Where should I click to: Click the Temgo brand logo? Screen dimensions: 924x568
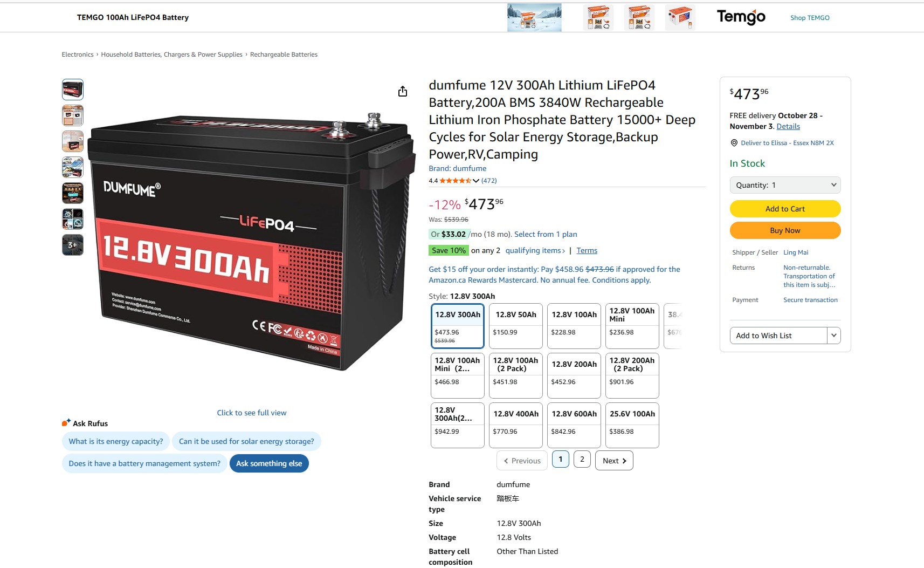pos(741,17)
